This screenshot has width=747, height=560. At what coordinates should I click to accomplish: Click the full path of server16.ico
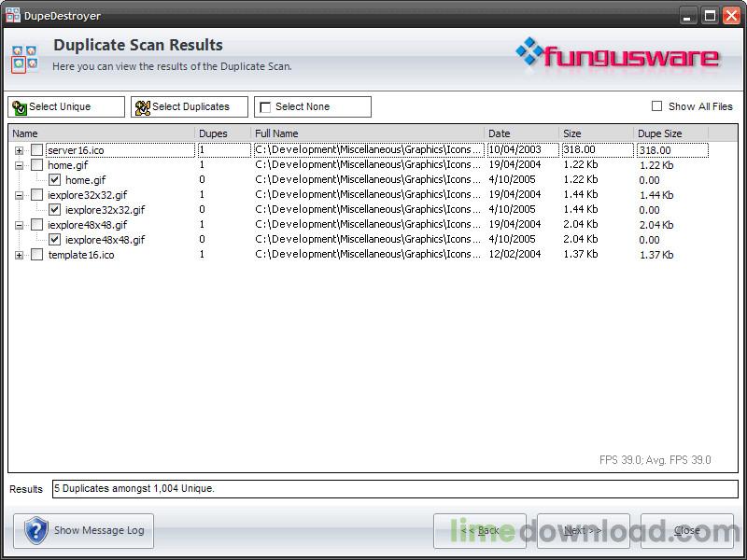(368, 149)
